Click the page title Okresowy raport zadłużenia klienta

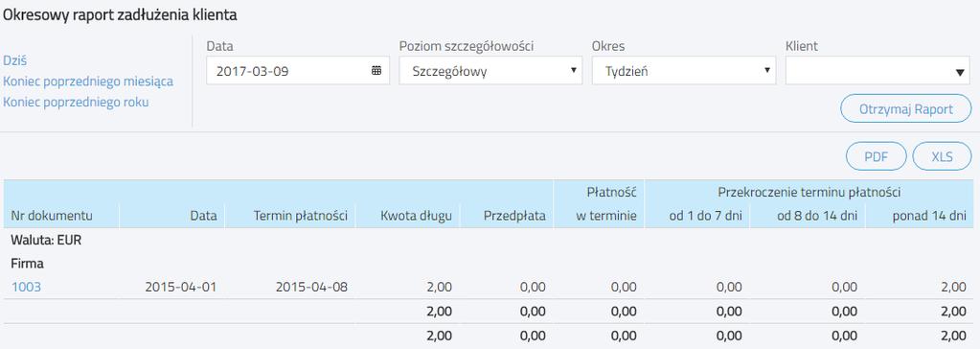click(x=120, y=16)
